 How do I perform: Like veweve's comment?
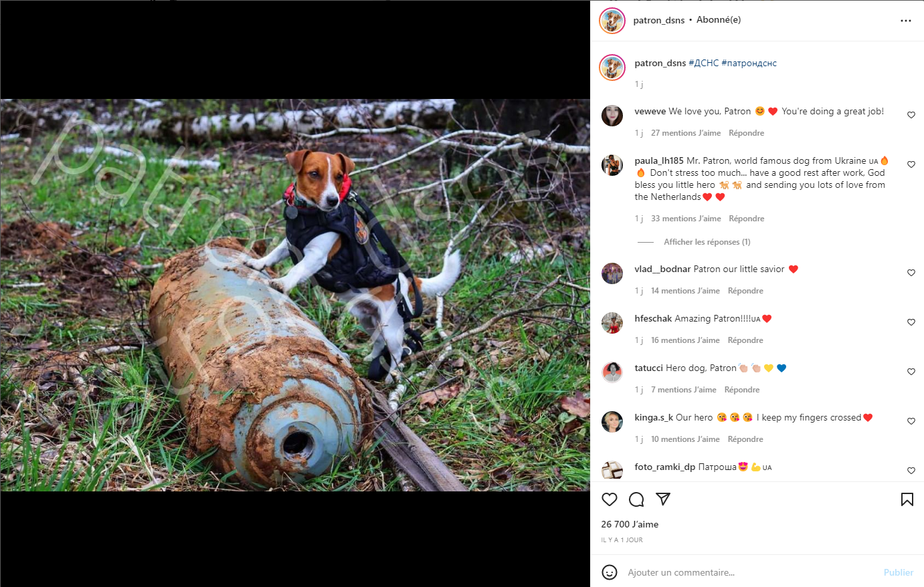point(911,115)
